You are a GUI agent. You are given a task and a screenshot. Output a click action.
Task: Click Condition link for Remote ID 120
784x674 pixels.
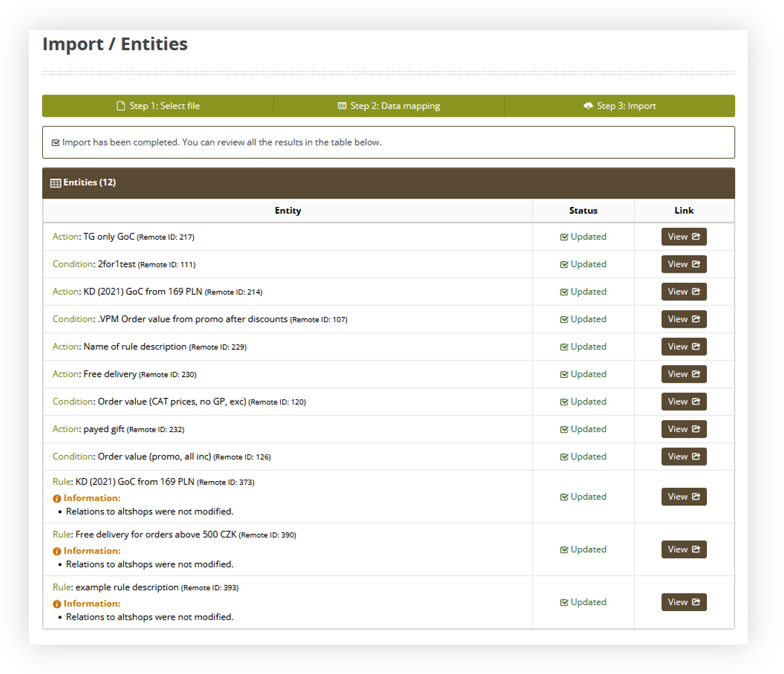72,401
